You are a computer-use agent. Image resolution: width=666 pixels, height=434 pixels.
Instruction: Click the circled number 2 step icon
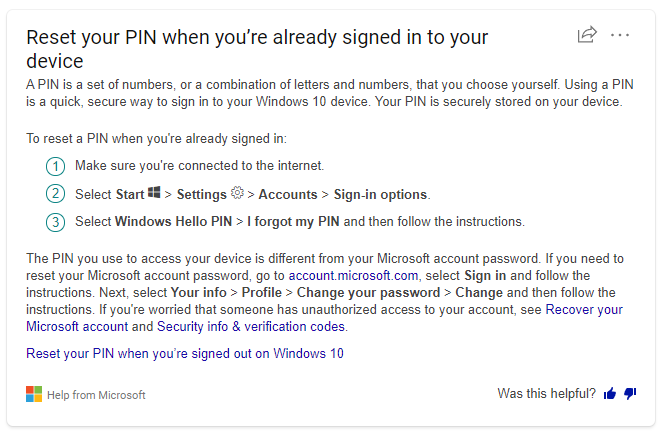coord(55,194)
